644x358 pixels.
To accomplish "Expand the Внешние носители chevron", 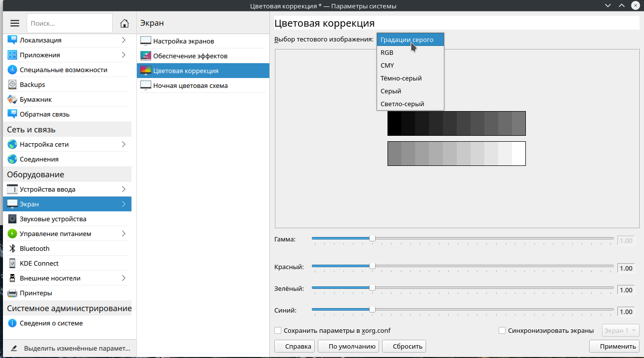I will 124,278.
